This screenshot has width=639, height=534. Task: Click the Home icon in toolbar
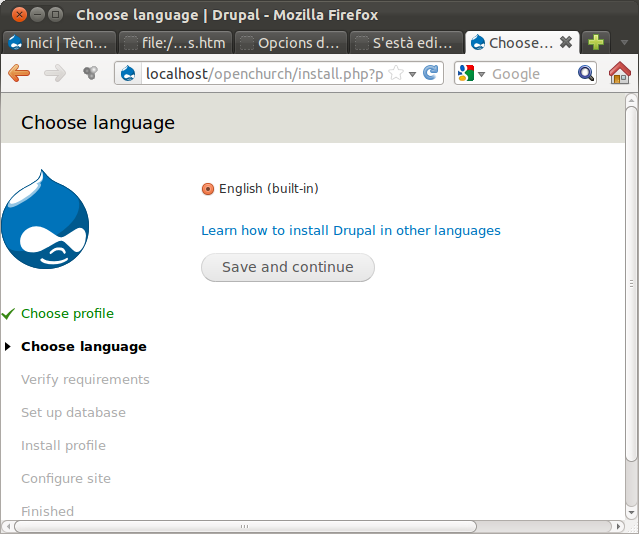pos(620,73)
